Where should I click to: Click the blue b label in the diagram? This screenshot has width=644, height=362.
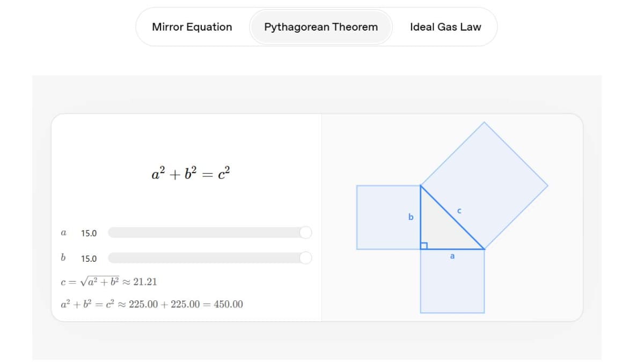[x=411, y=217]
